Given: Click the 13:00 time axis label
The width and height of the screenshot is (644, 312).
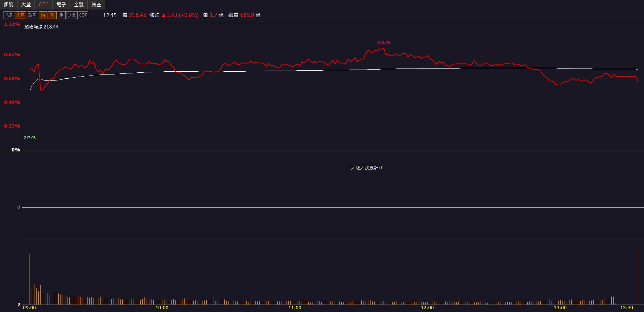Looking at the screenshot, I should click(560, 308).
